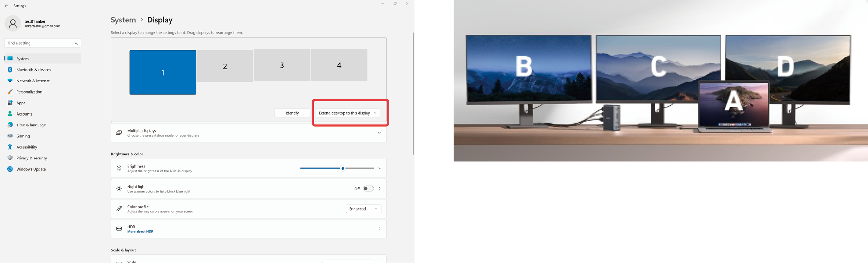
Task: Click the user profile avatar icon
Action: 13,24
